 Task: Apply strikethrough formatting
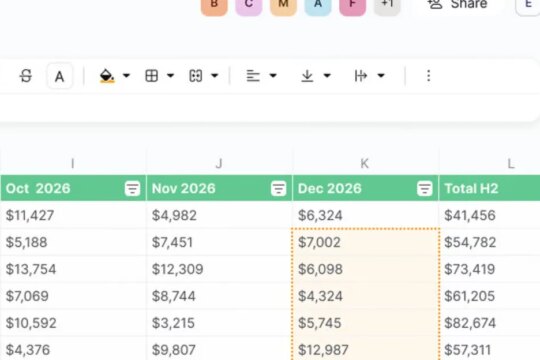click(26, 75)
